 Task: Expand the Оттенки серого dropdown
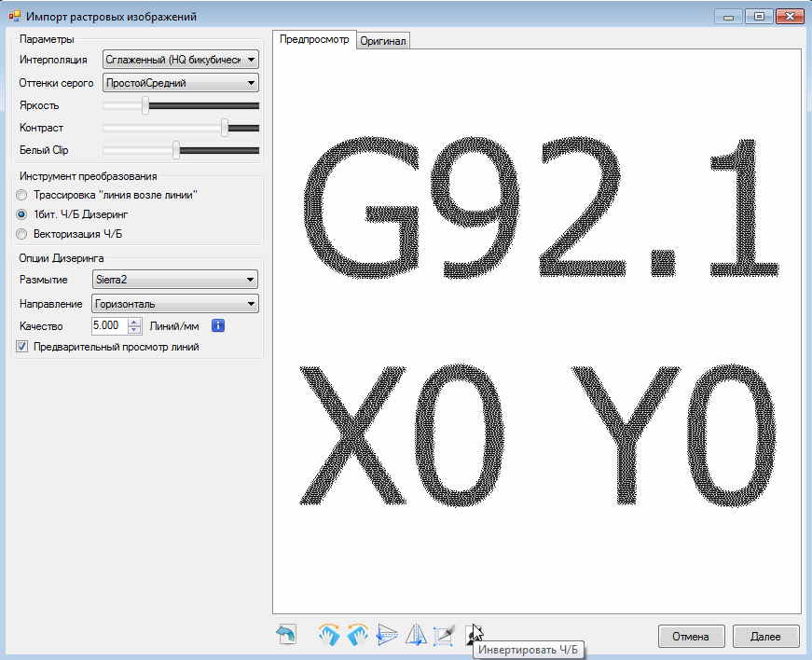180,83
